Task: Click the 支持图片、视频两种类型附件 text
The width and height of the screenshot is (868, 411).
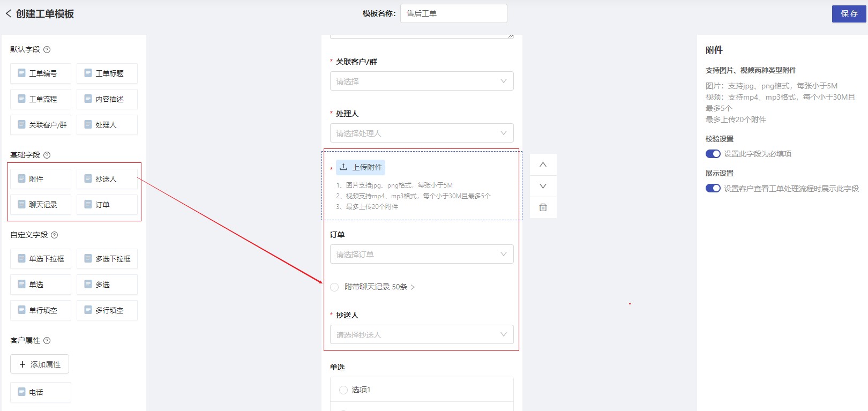Action: pos(751,70)
